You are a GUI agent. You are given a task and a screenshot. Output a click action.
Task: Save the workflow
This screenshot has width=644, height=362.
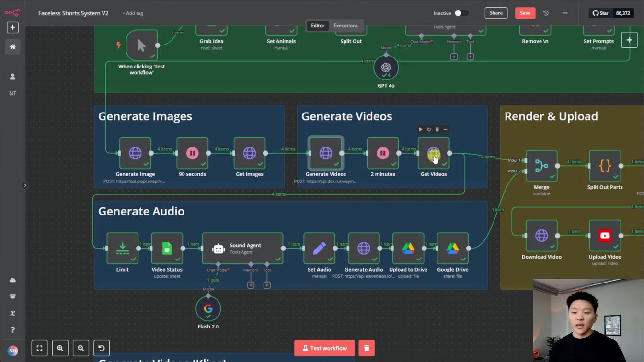pyautogui.click(x=525, y=13)
